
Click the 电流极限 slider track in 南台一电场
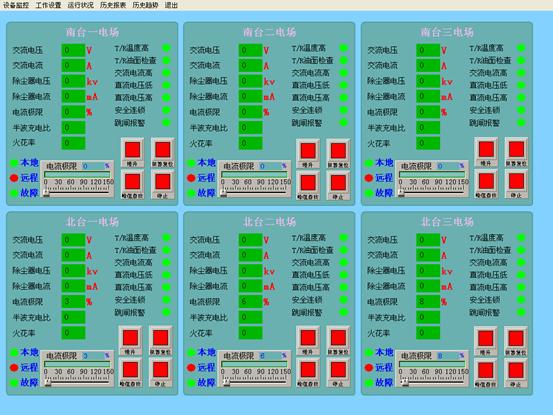[x=77, y=192]
